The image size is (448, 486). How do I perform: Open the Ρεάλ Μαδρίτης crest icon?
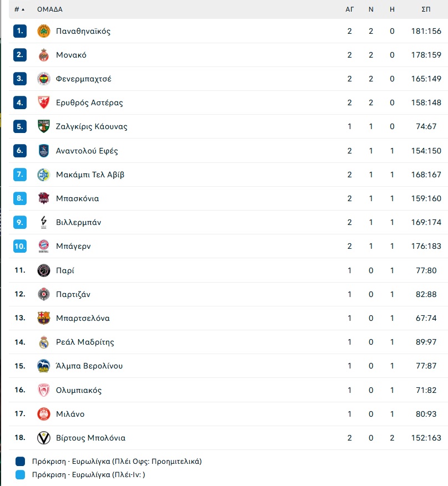(44, 342)
